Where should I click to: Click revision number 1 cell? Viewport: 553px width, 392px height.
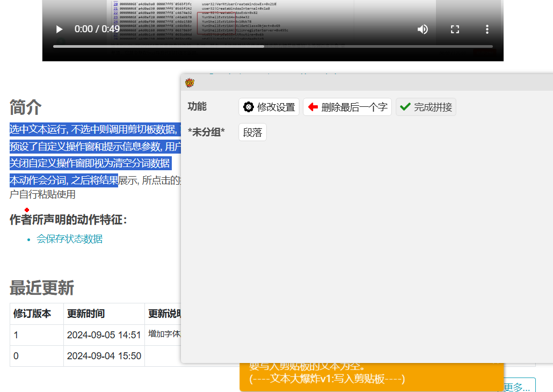tap(37, 335)
